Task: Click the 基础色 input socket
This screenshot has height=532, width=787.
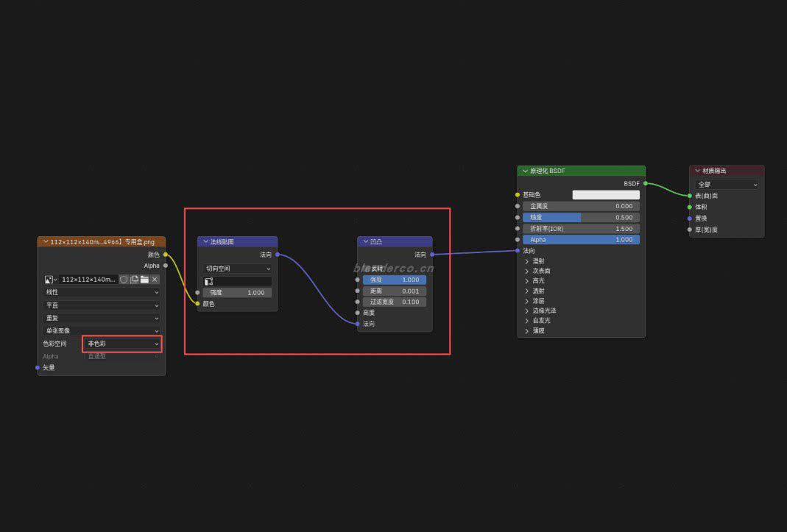Action: (x=518, y=195)
